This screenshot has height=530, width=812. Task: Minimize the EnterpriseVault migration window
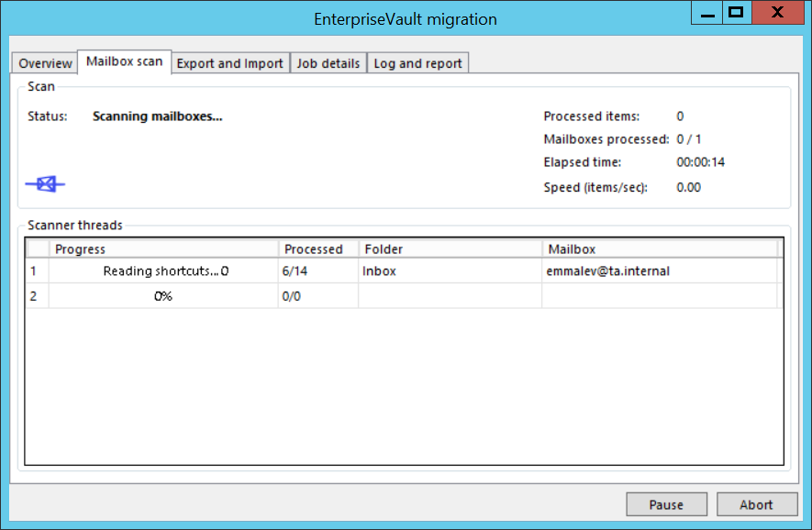[x=705, y=13]
